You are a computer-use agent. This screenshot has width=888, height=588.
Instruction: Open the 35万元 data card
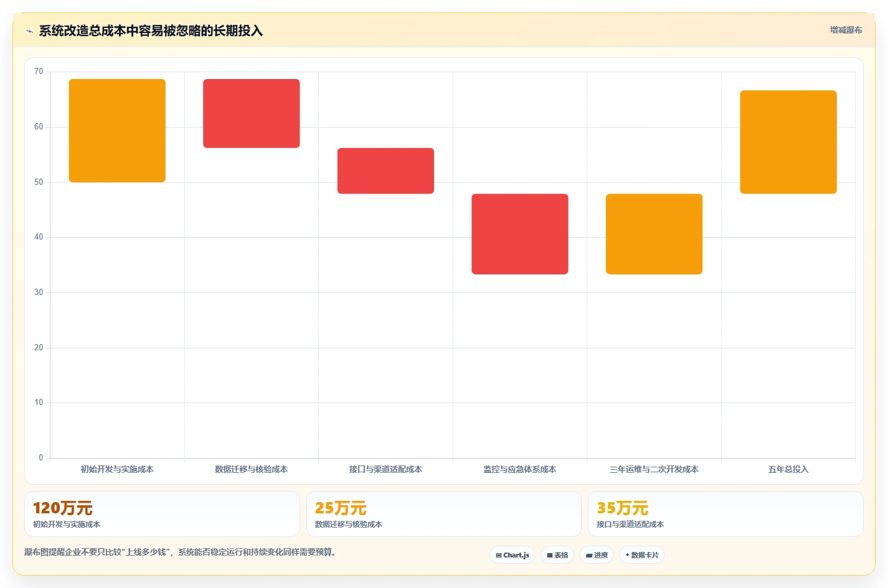pyautogui.click(x=725, y=514)
